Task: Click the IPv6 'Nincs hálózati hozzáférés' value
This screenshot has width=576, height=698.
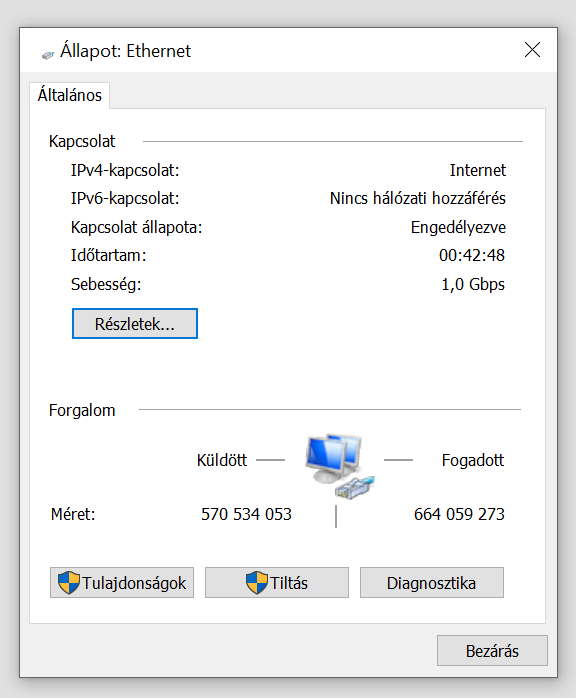Action: pyautogui.click(x=418, y=199)
